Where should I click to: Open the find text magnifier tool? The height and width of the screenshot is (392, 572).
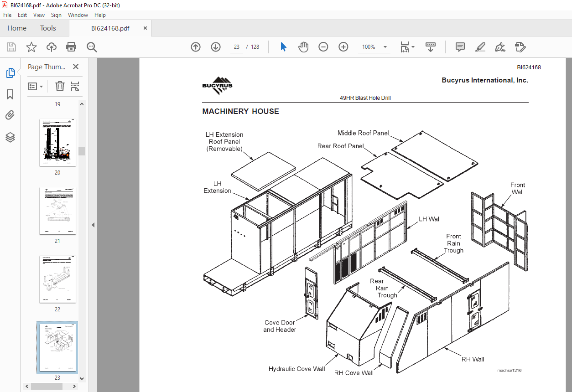point(92,47)
